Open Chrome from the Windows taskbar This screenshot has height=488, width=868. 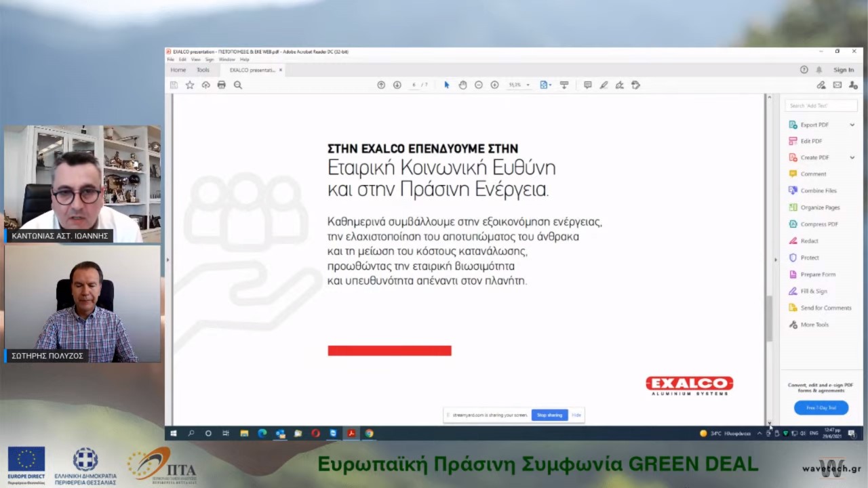369,433
